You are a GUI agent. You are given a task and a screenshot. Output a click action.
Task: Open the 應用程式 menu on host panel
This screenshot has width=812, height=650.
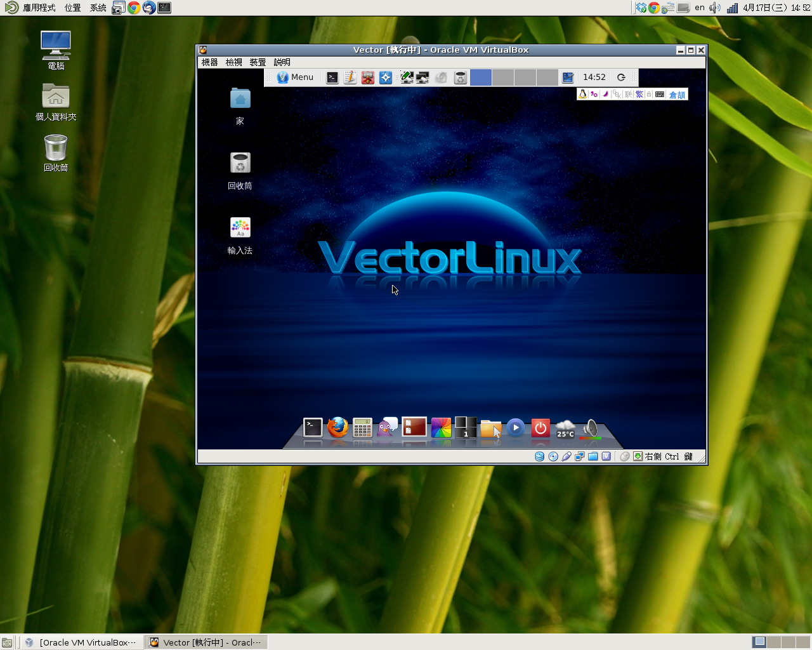point(39,8)
